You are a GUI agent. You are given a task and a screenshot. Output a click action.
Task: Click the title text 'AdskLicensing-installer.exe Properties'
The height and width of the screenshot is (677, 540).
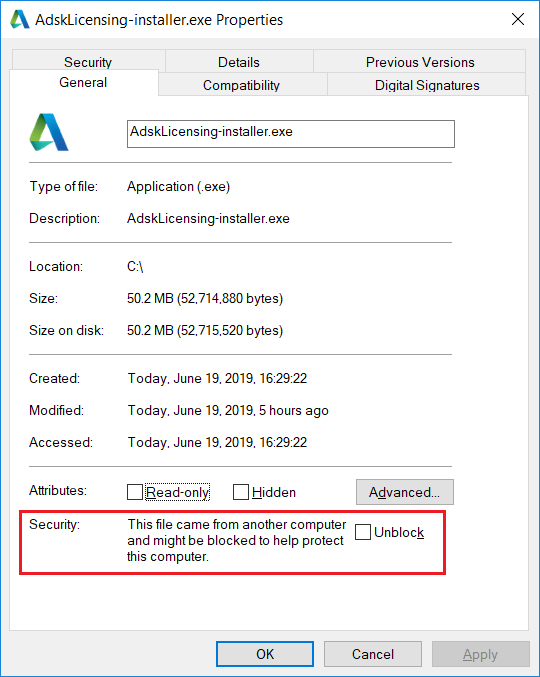(159, 20)
